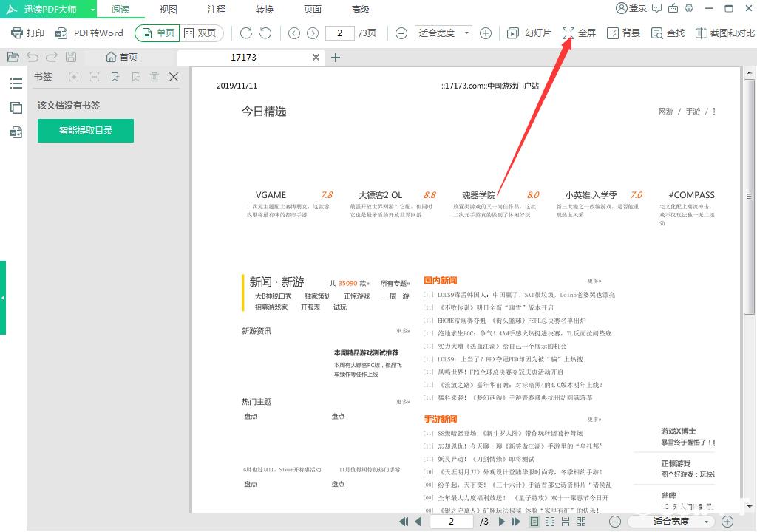Select single page layout in bottom bar

pyautogui.click(x=534, y=522)
